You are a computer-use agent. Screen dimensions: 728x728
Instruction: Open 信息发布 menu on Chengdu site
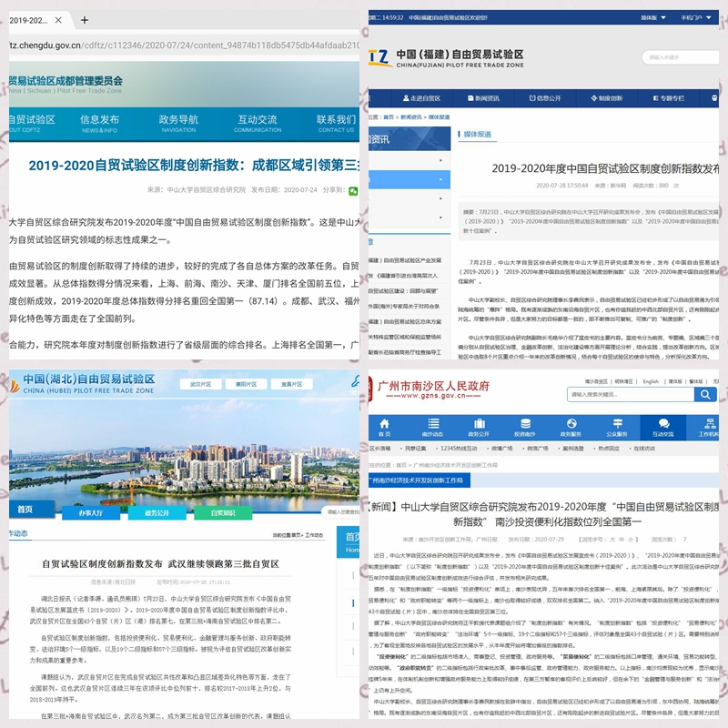coord(99,124)
